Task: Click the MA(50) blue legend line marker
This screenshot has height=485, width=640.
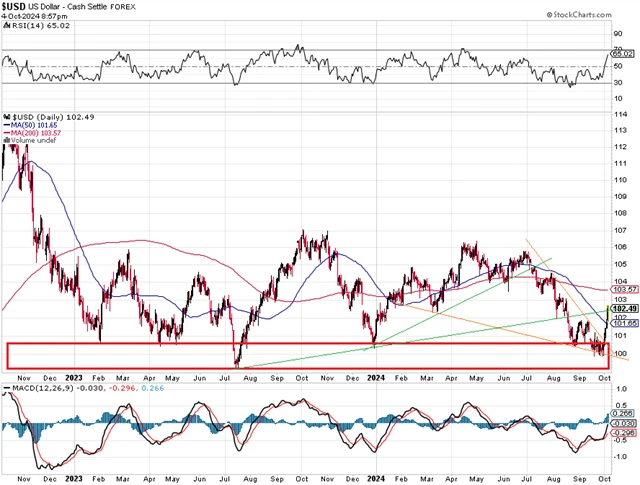Action: (x=5, y=124)
